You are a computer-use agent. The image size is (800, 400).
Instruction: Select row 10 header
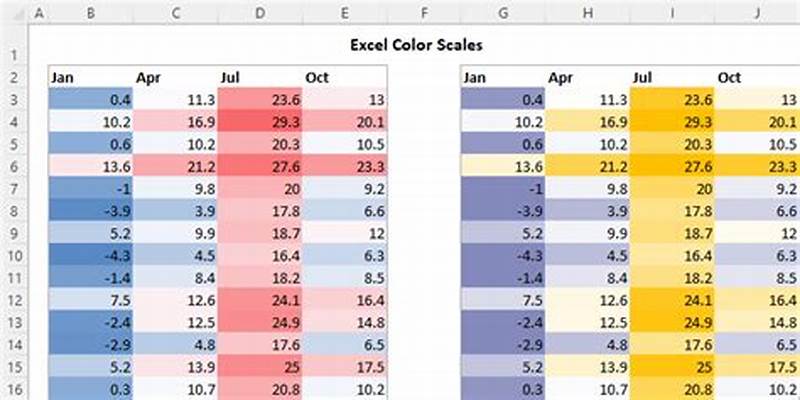tap(14, 256)
